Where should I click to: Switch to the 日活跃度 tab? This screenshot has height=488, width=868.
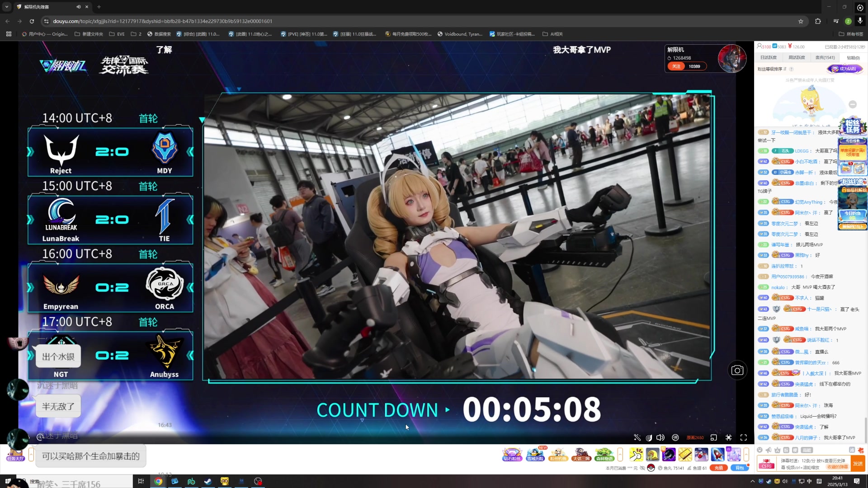(x=768, y=57)
